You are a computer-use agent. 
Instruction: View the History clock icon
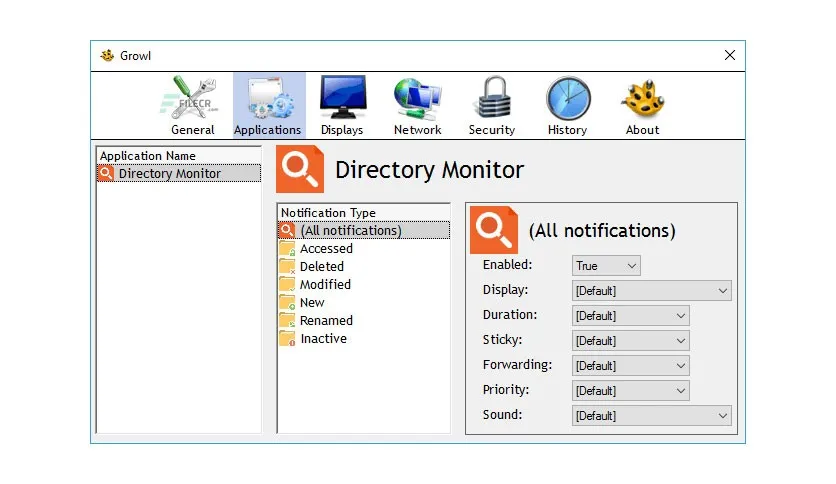568,99
